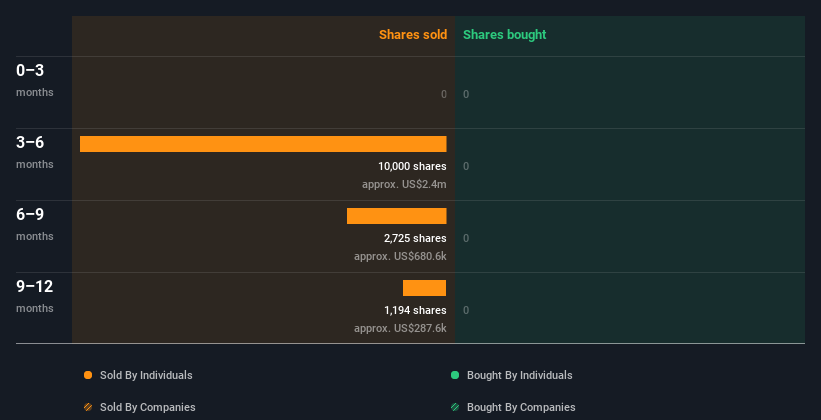Click the 0–3 months shares sold zero
821x420 pixels.
pyautogui.click(x=444, y=94)
